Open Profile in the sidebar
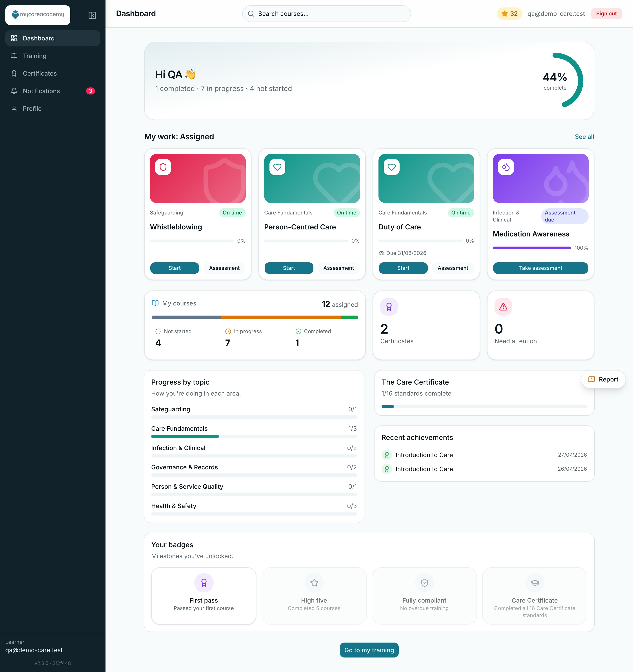 (53, 109)
